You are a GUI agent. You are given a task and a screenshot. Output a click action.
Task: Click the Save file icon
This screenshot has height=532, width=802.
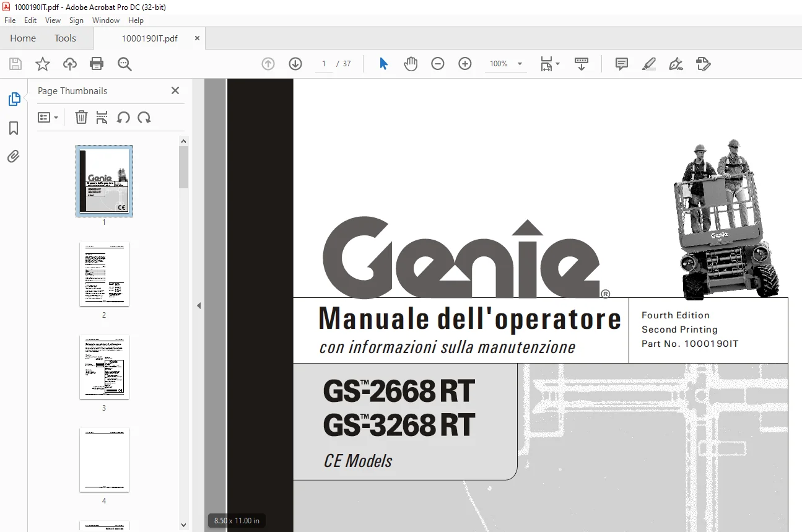click(x=15, y=64)
